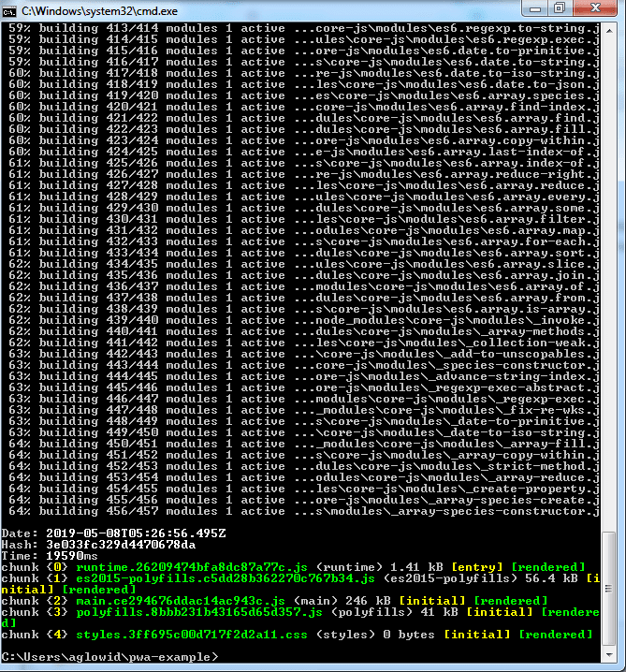Click the [entry] tag on runtime chunk
Viewport: 626px width, 672px height.
(477, 567)
